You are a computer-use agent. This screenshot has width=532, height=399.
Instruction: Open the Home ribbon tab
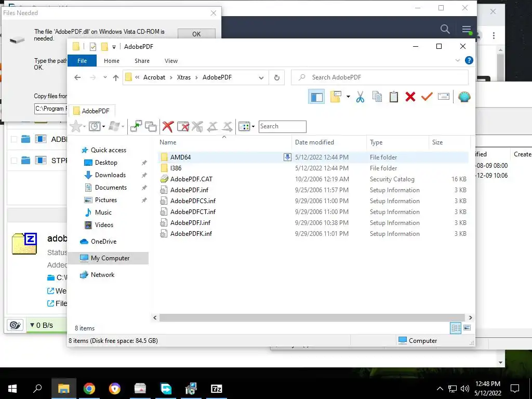112,61
